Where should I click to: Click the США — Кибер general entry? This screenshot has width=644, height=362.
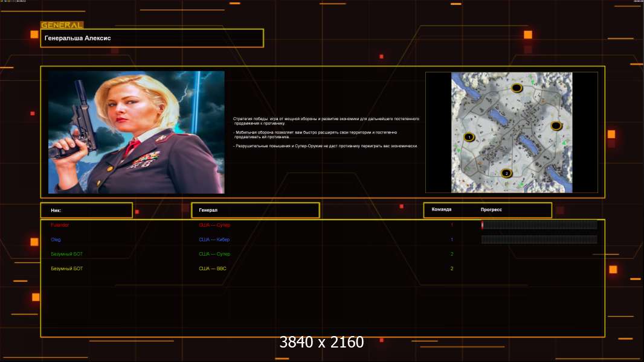point(214,240)
